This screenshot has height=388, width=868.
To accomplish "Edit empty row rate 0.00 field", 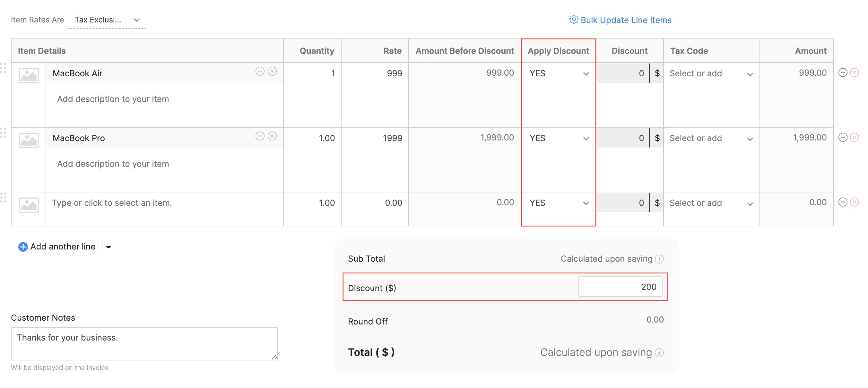I will [x=375, y=203].
